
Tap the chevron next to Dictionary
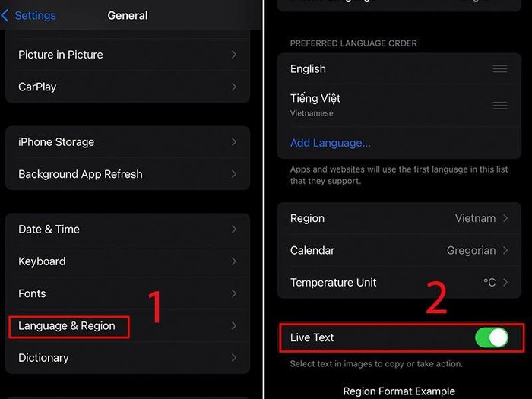click(234, 358)
